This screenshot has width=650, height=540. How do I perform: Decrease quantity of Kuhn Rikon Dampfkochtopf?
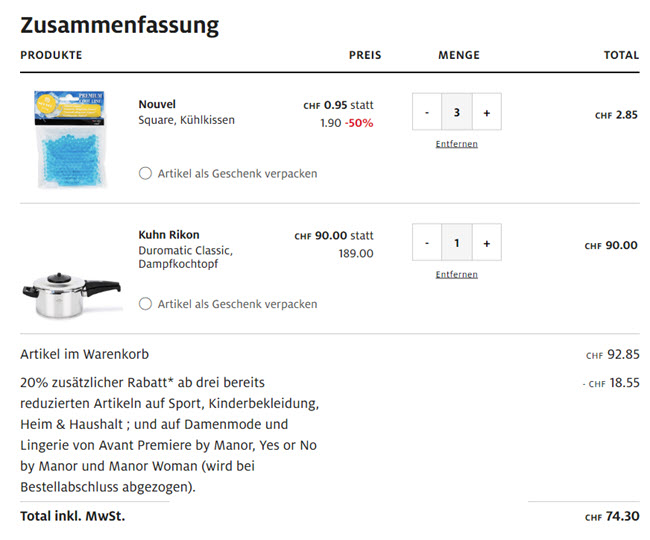coord(427,243)
